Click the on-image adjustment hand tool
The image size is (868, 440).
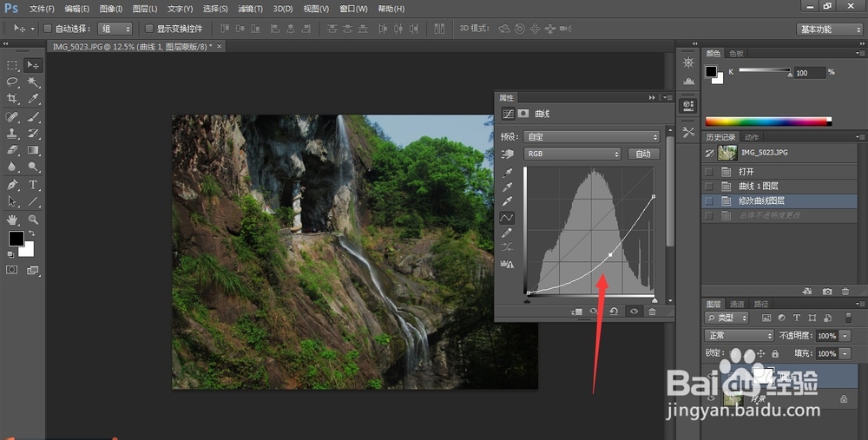coord(507,154)
